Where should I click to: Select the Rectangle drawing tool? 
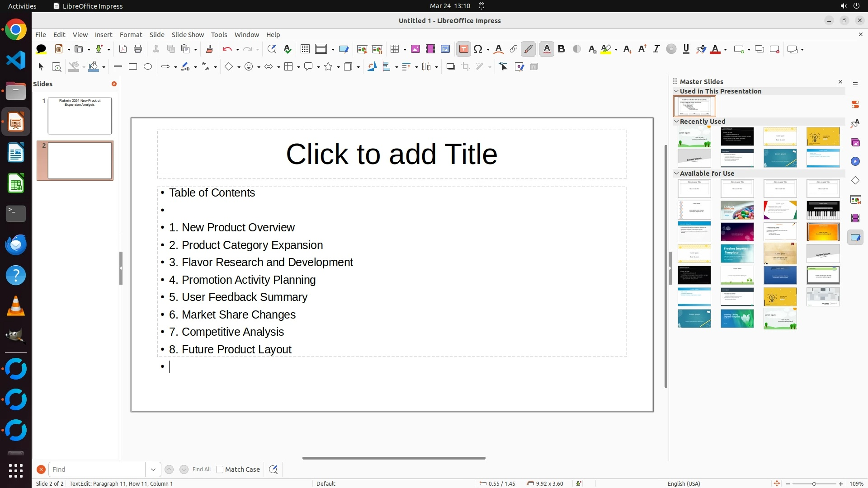(133, 67)
